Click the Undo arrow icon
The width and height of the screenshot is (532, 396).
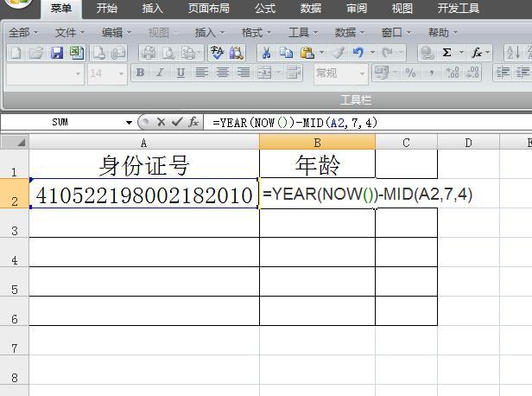point(358,53)
